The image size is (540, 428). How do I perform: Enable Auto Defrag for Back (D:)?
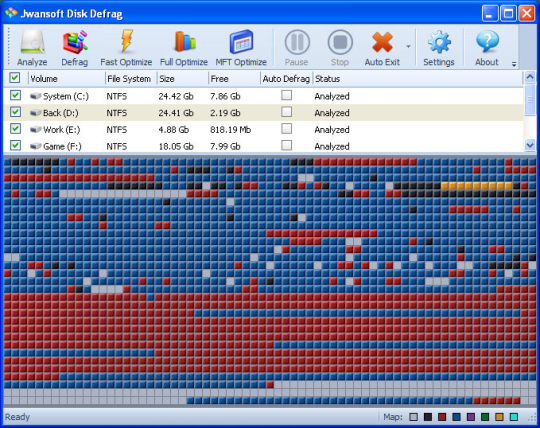(287, 112)
